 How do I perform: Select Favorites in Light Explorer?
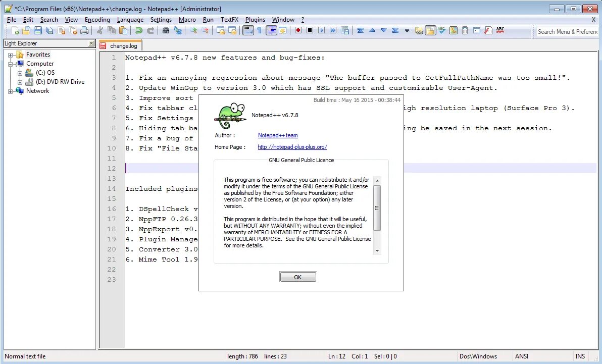click(x=38, y=55)
